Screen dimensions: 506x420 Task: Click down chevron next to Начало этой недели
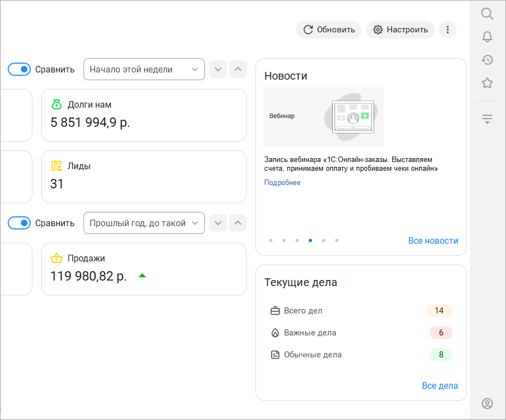pyautogui.click(x=218, y=69)
